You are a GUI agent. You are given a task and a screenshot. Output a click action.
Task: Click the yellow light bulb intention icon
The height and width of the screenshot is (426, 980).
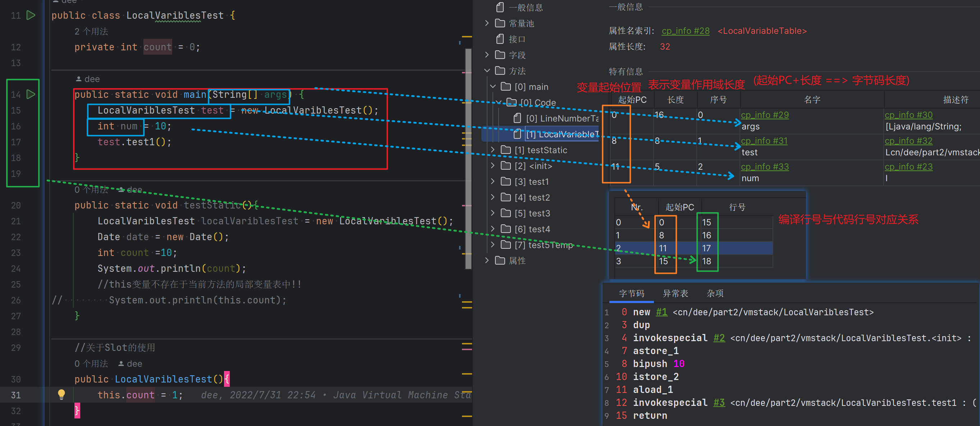click(x=61, y=394)
